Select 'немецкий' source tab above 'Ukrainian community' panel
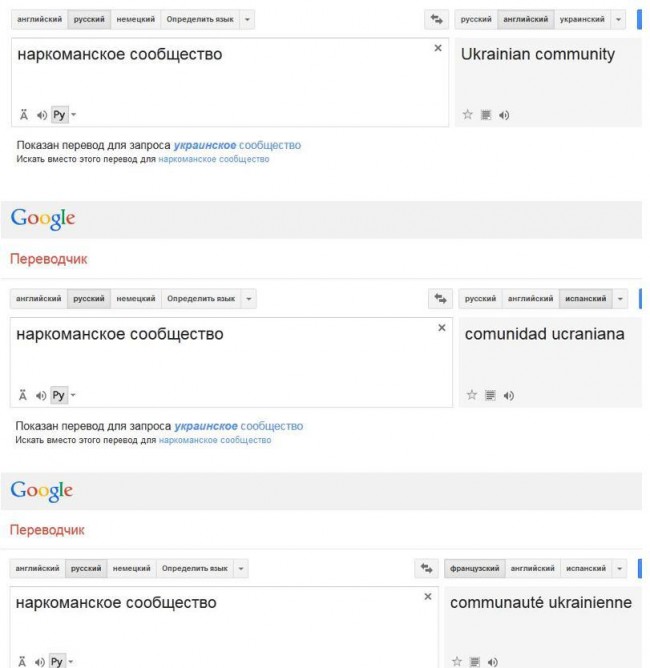The height and width of the screenshot is (668, 650). click(136, 19)
